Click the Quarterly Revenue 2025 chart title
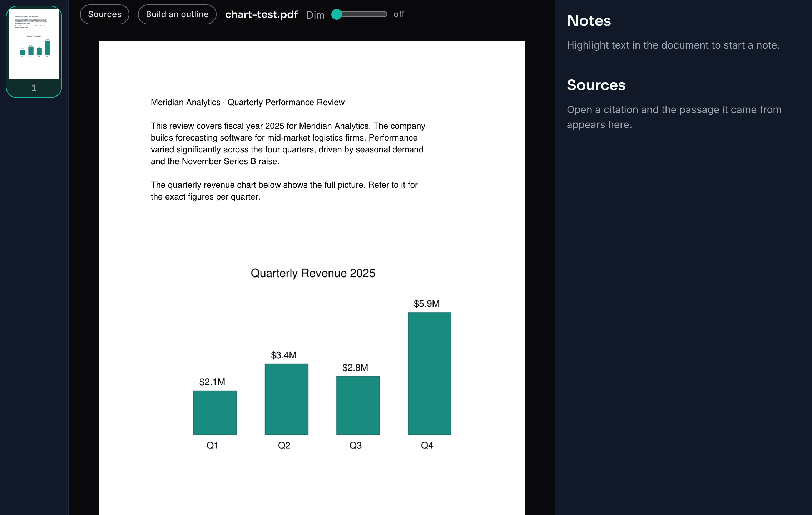 click(313, 273)
